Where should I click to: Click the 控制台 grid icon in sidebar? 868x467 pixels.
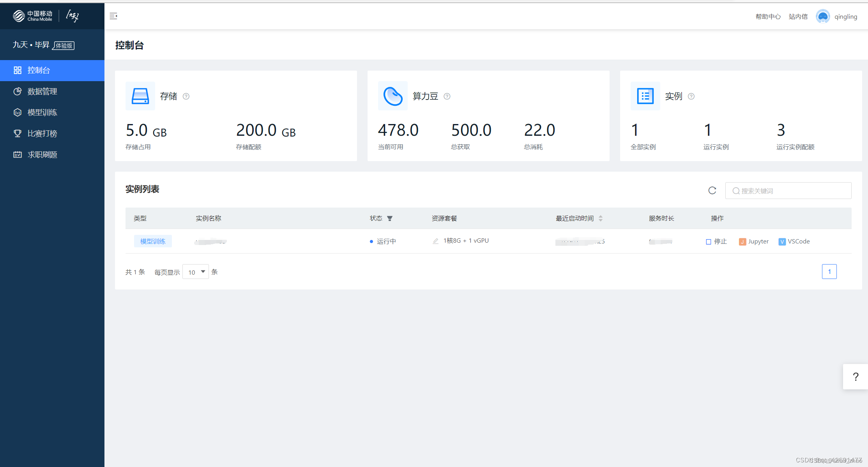coord(18,70)
